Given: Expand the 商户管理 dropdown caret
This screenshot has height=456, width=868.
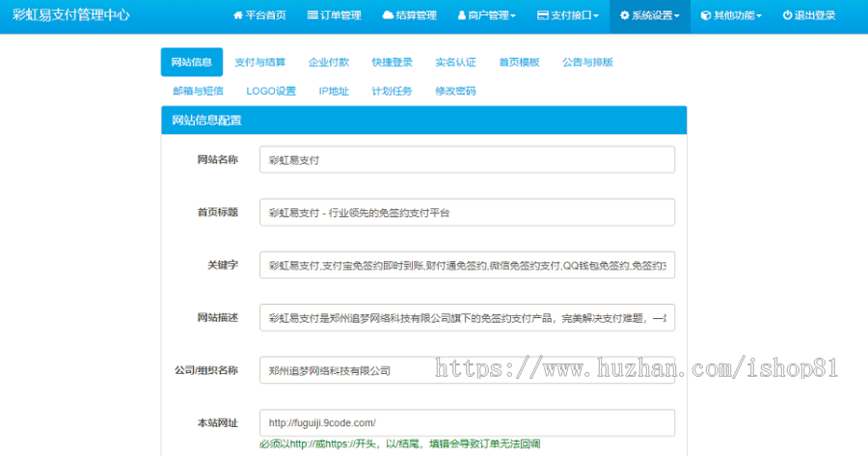Looking at the screenshot, I should tap(513, 16).
